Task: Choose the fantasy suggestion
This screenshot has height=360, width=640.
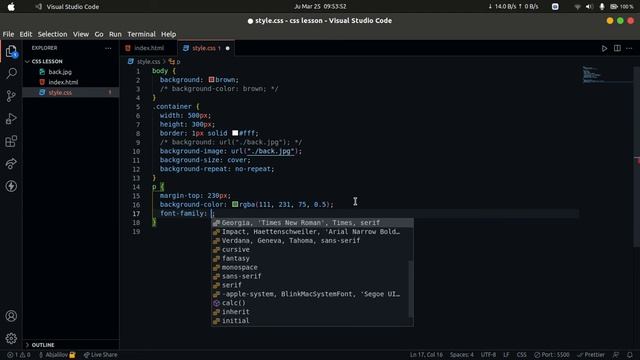Action: (x=312, y=258)
